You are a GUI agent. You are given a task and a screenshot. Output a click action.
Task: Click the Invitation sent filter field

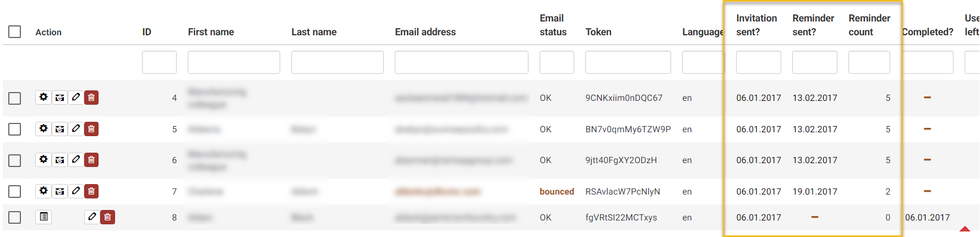pyautogui.click(x=759, y=62)
